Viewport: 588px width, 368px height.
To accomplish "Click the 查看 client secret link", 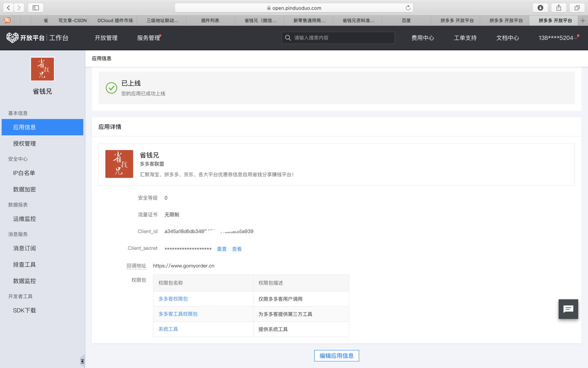I will point(237,249).
